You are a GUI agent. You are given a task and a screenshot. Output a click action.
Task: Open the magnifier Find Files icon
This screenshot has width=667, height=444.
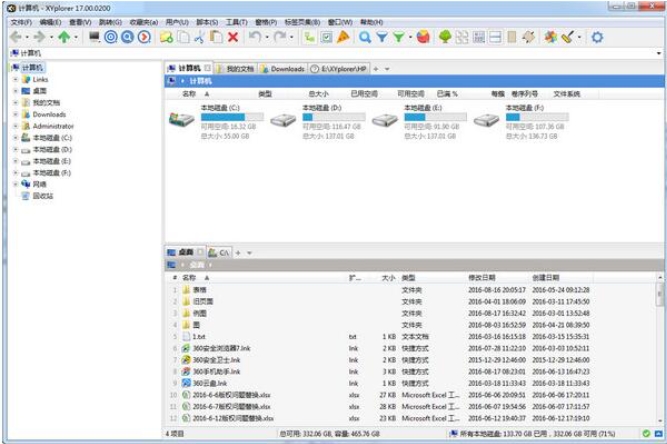[x=365, y=37]
